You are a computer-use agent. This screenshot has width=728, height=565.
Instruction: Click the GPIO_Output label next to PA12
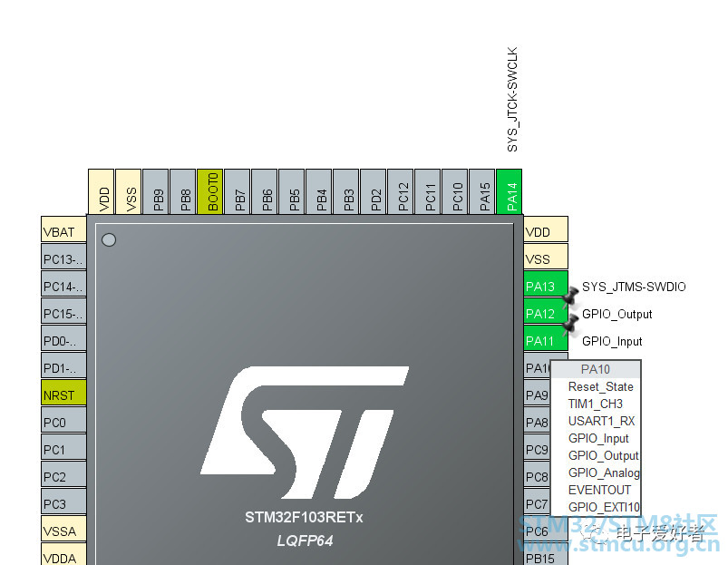tap(617, 315)
